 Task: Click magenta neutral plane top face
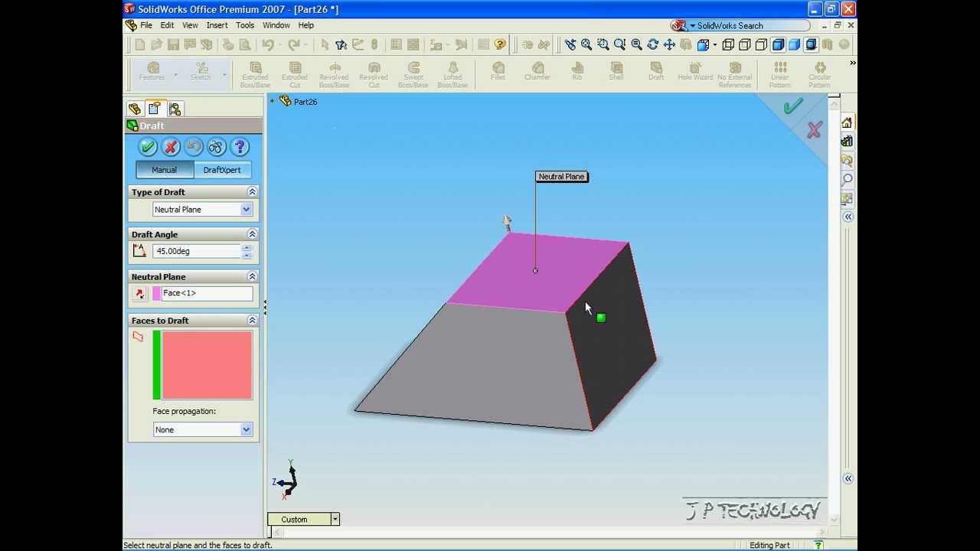tap(536, 272)
